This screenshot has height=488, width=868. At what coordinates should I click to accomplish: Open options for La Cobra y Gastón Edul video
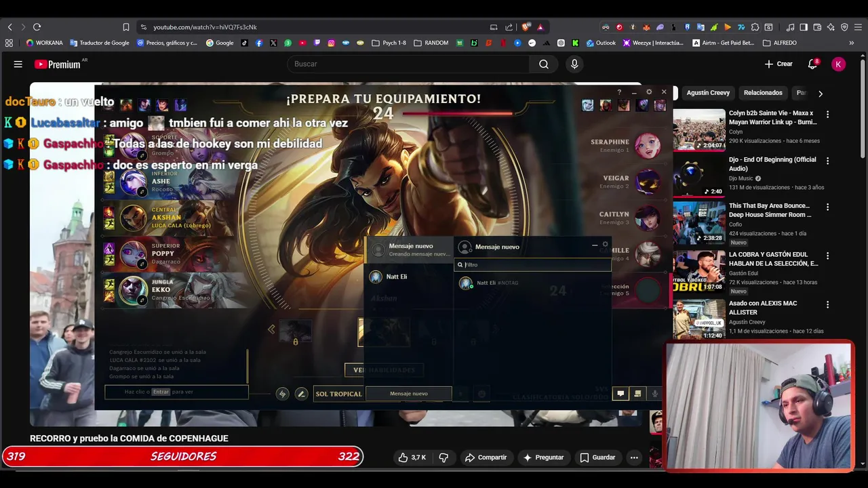tap(827, 256)
